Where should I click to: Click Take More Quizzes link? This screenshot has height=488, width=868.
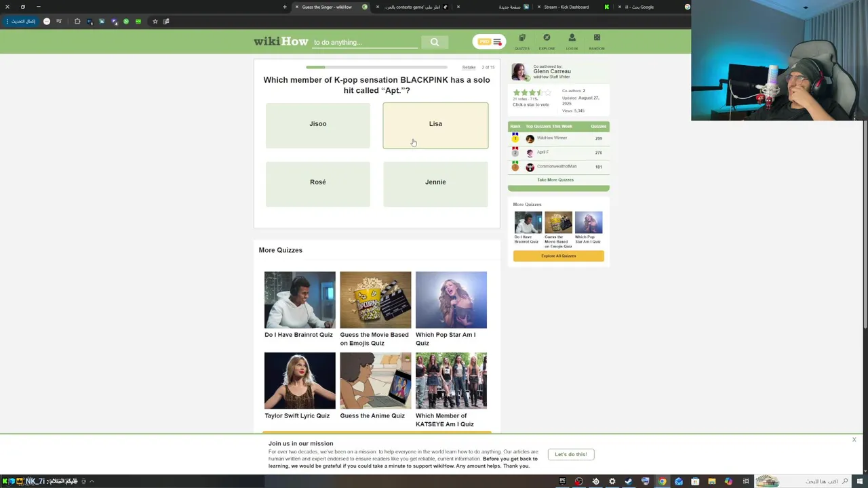[x=555, y=180]
